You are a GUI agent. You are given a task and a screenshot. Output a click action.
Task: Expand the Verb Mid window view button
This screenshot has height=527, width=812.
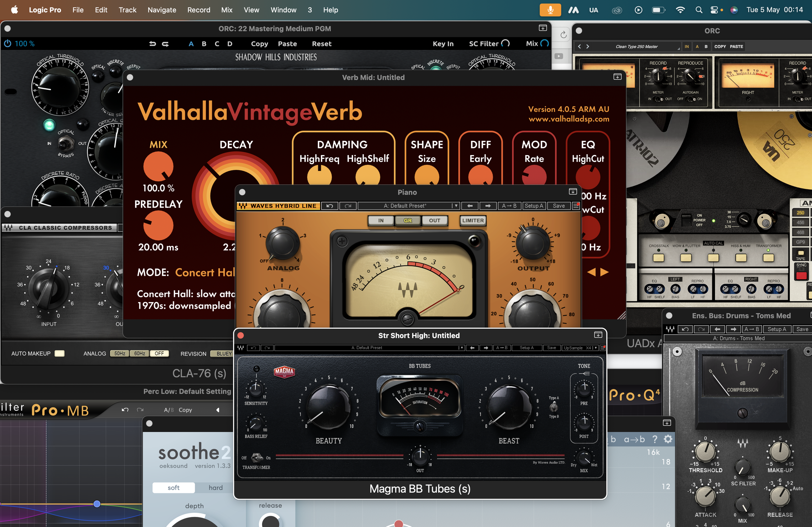click(x=617, y=77)
